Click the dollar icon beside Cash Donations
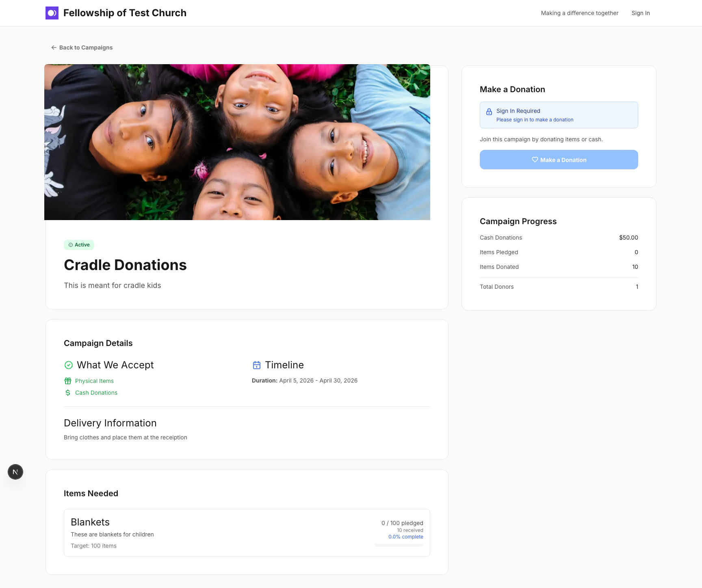 coord(68,393)
